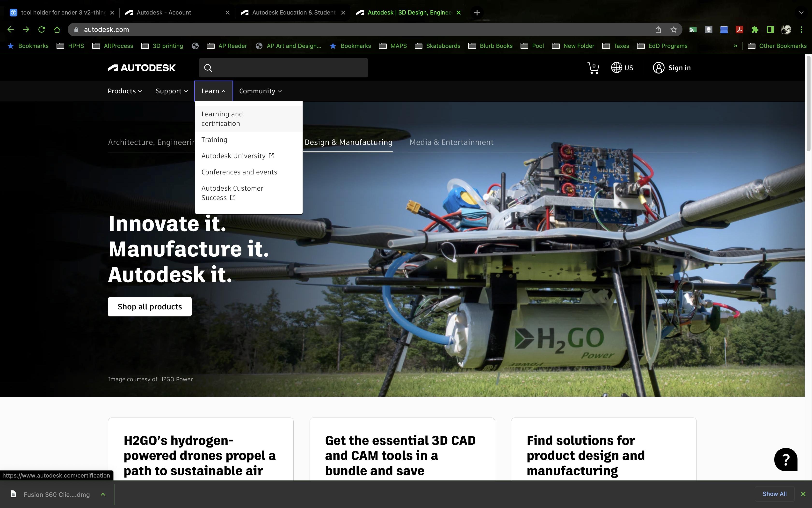Open the AP Art and Design bookmark
The height and width of the screenshot is (508, 812).
point(288,46)
